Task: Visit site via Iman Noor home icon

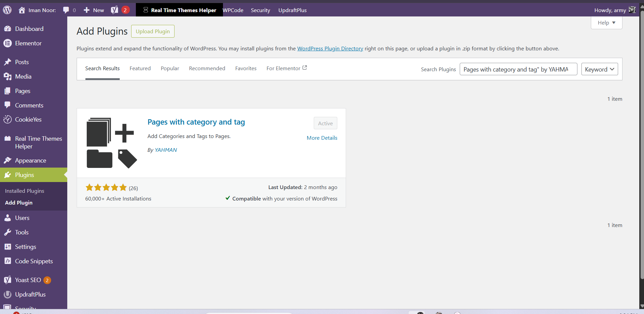Action: coord(22,10)
